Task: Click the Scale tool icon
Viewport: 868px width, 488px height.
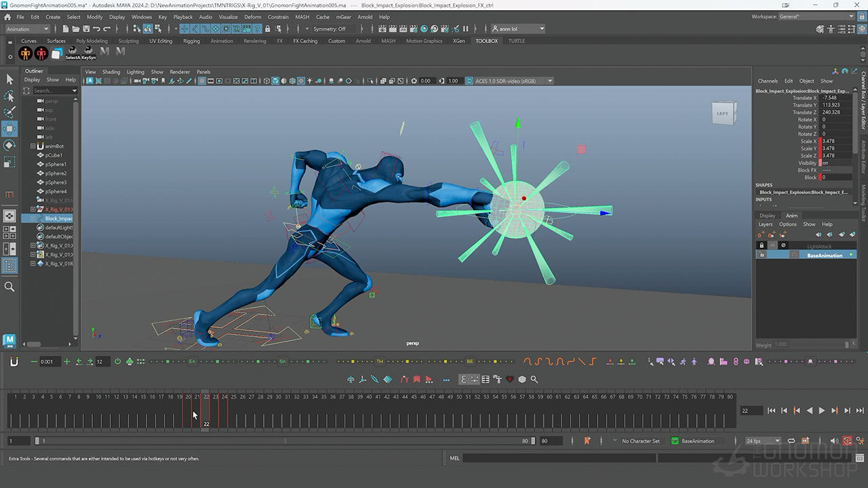Action: click(x=9, y=162)
